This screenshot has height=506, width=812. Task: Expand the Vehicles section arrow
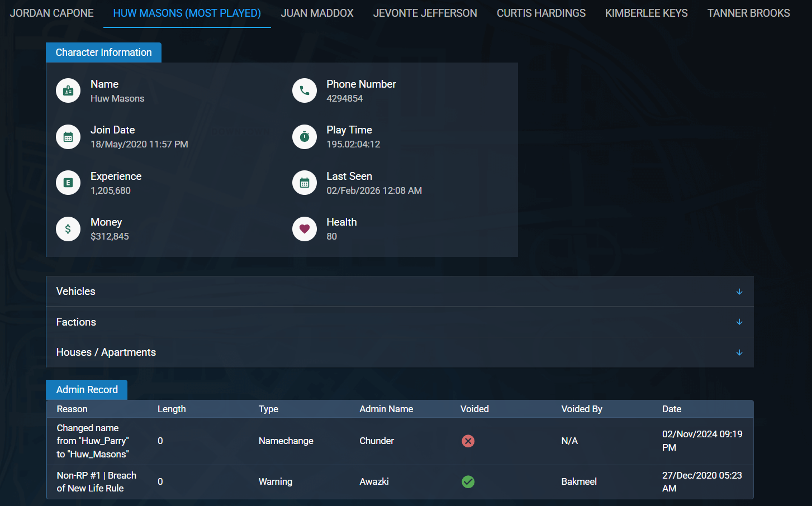tap(739, 292)
